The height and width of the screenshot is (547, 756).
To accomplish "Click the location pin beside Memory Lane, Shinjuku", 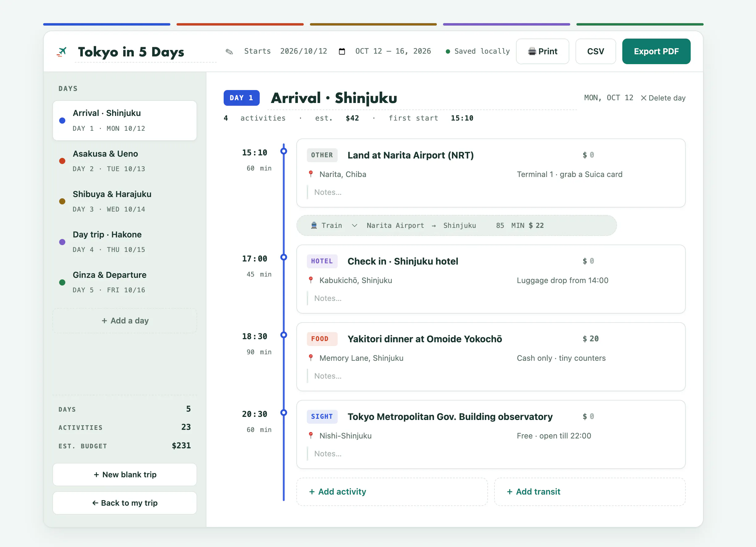I will point(311,358).
